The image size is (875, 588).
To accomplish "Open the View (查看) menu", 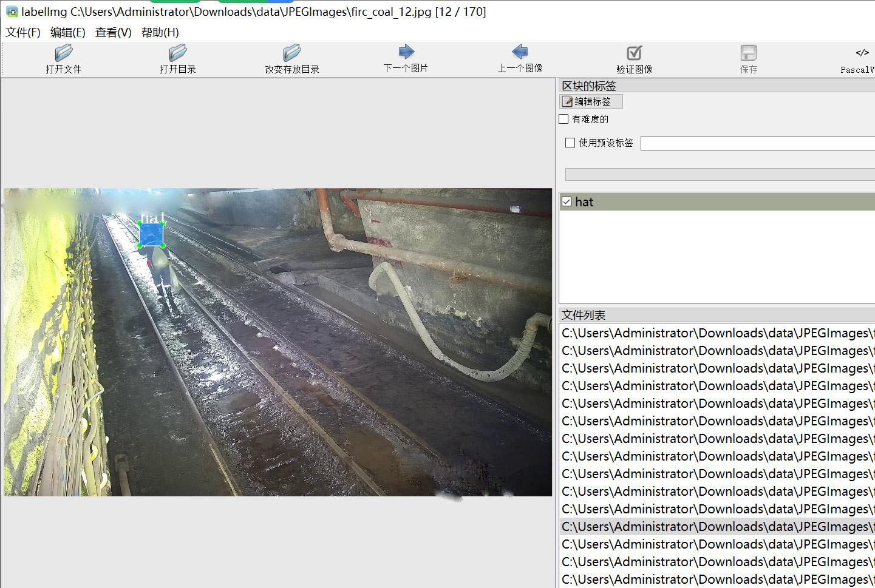I will pos(113,32).
